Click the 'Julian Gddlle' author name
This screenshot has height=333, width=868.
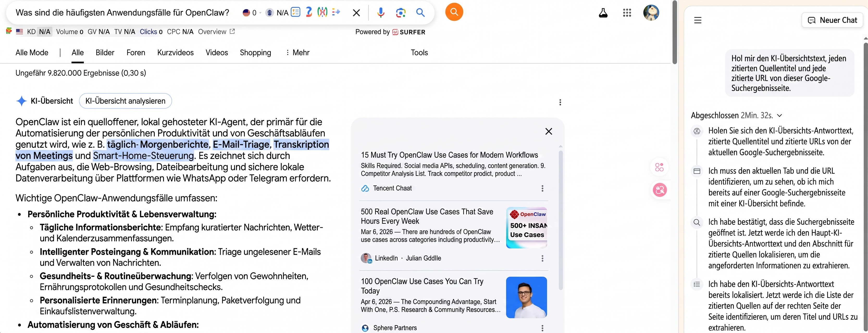point(423,258)
